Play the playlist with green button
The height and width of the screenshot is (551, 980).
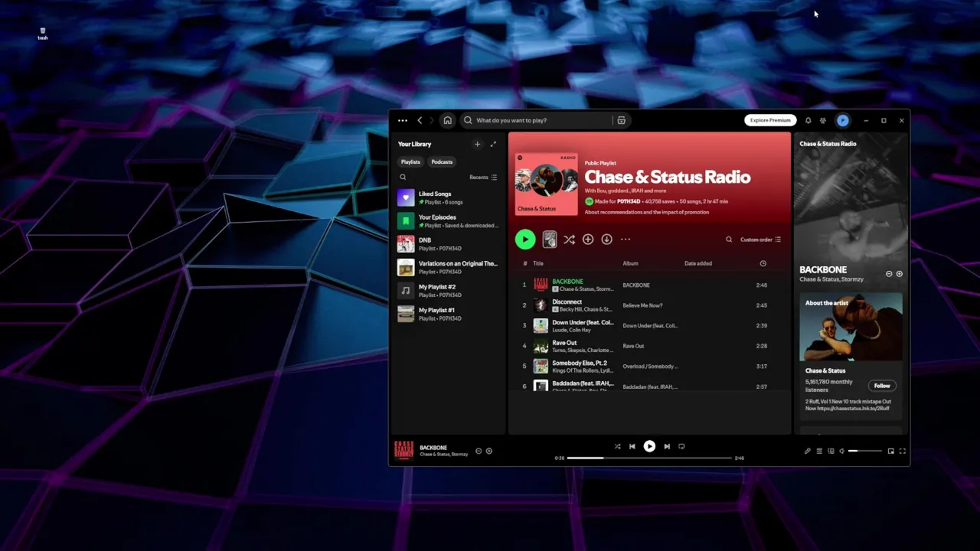pyautogui.click(x=525, y=240)
